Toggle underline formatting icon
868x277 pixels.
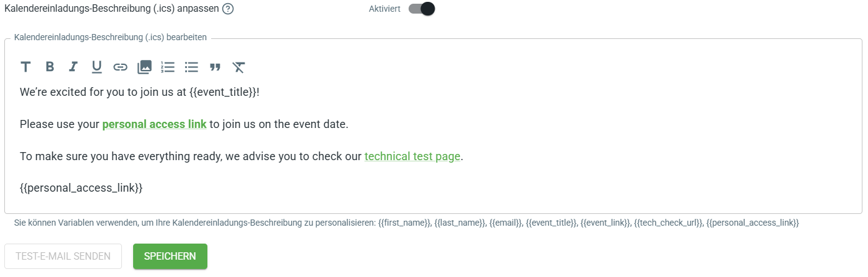pyautogui.click(x=97, y=67)
